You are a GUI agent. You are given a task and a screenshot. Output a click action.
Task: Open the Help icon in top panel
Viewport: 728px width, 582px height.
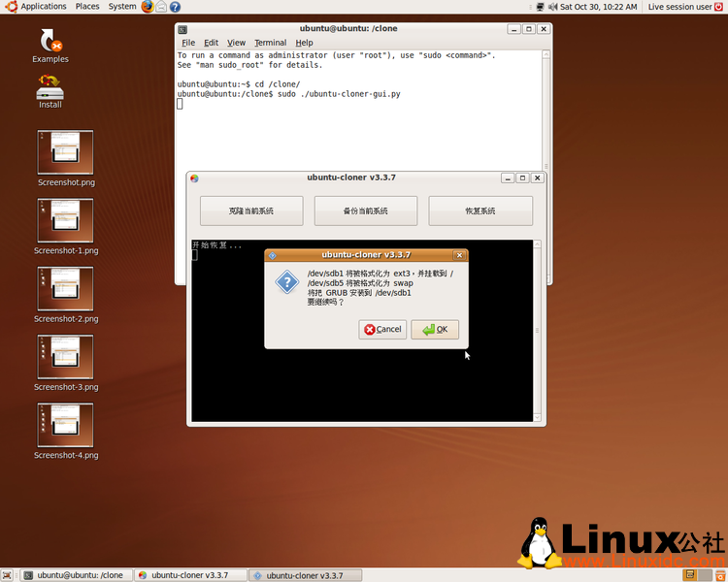pyautogui.click(x=175, y=7)
